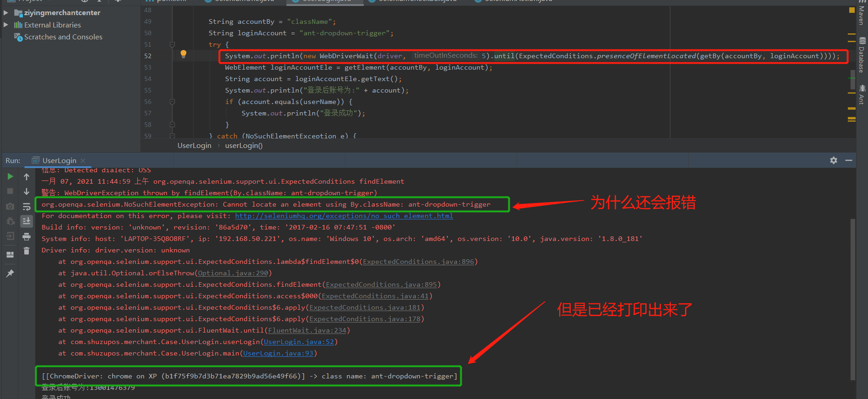Rerun UserLogin with the green play icon
Image resolution: width=868 pixels, height=399 pixels.
tap(10, 176)
